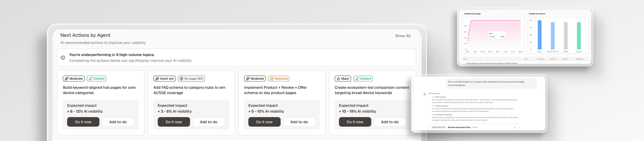
Task: Add Product schema action to to-do
Action: pos(299,122)
